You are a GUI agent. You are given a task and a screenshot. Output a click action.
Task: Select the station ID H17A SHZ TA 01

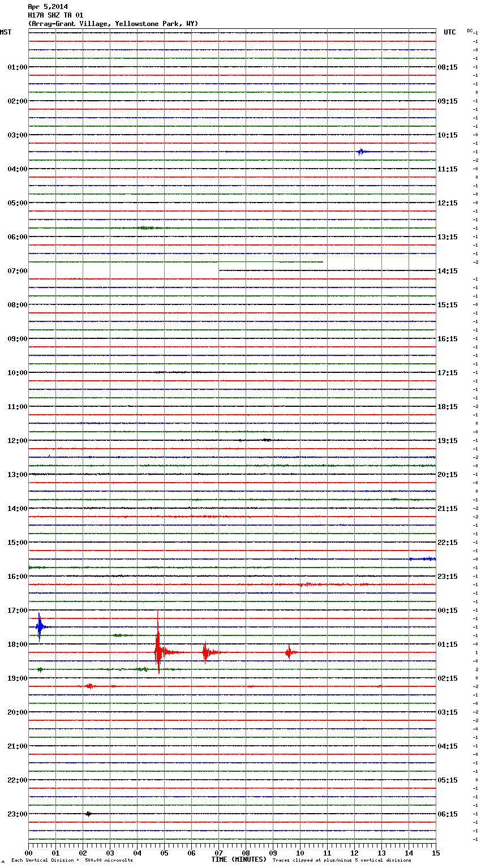point(55,15)
